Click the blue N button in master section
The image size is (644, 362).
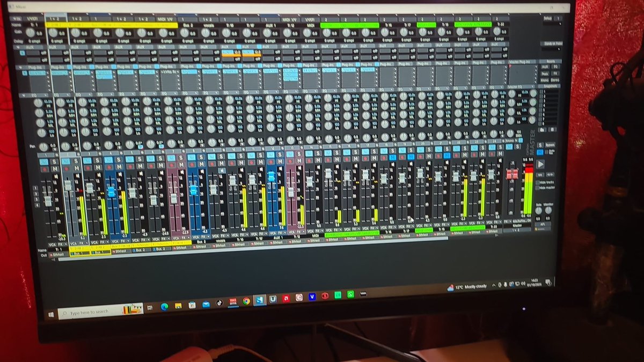(x=540, y=152)
